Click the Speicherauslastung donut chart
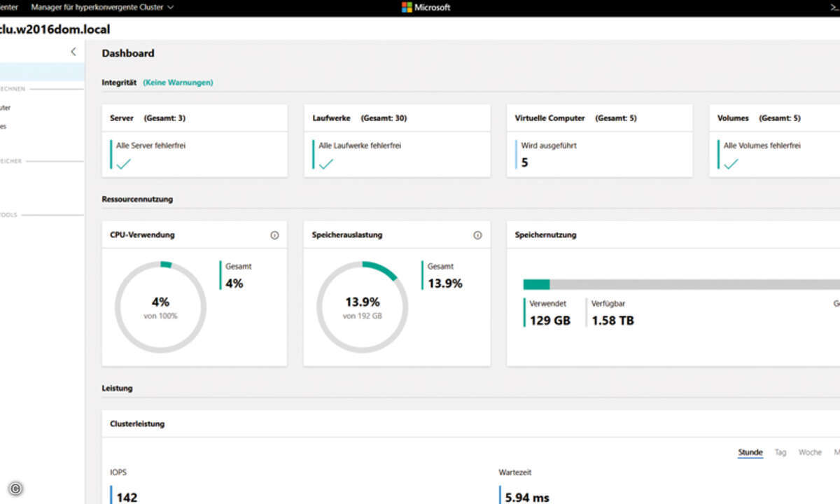 click(362, 307)
